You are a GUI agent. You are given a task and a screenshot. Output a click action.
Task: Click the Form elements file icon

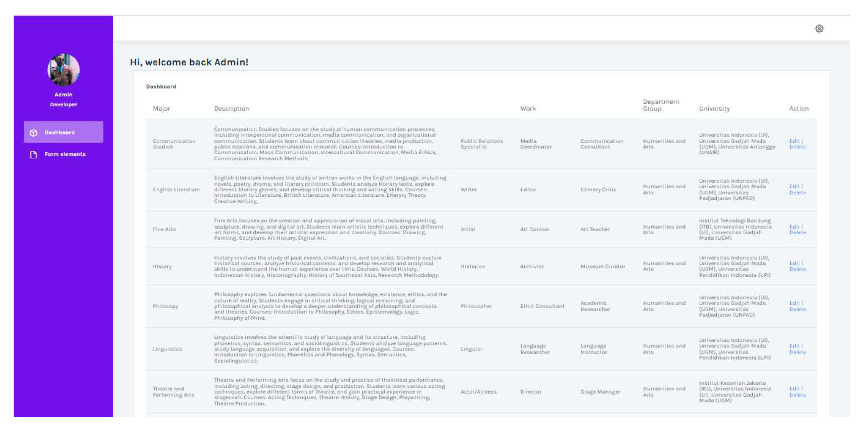pos(34,154)
